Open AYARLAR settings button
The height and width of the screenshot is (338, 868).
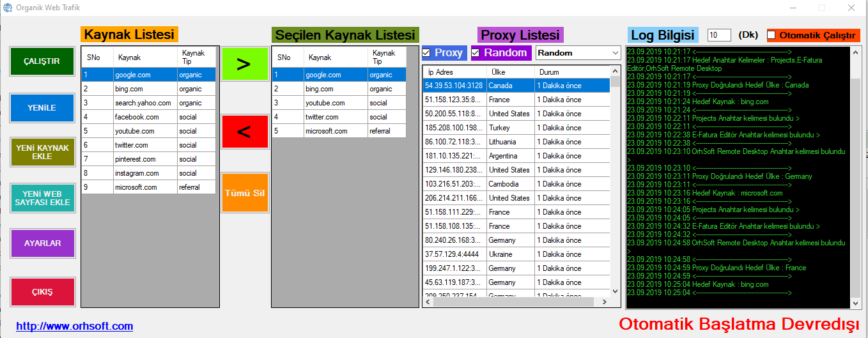click(42, 243)
